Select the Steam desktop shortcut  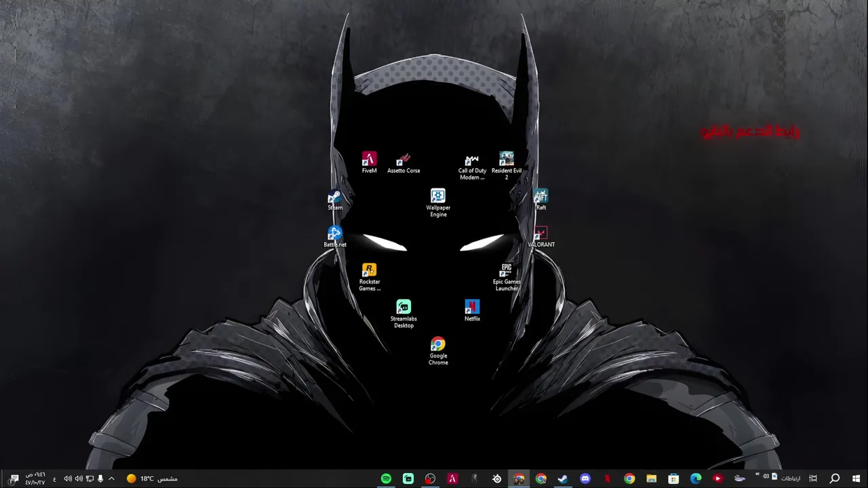click(x=335, y=200)
